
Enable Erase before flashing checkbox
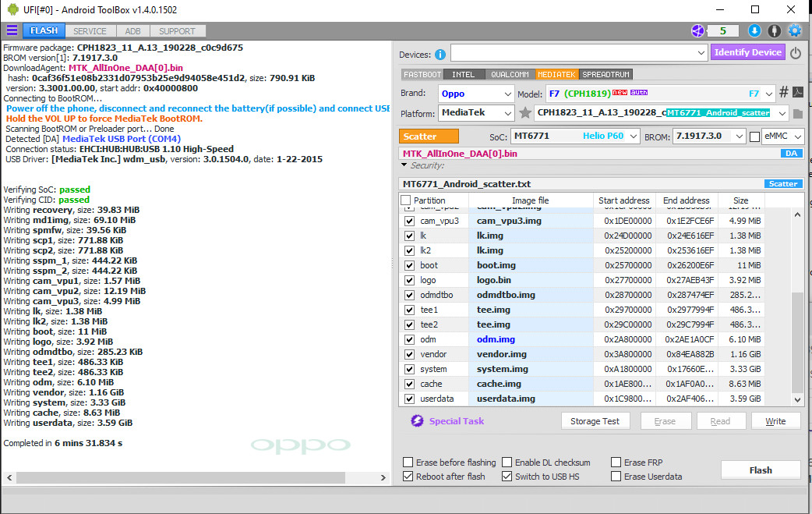point(408,463)
